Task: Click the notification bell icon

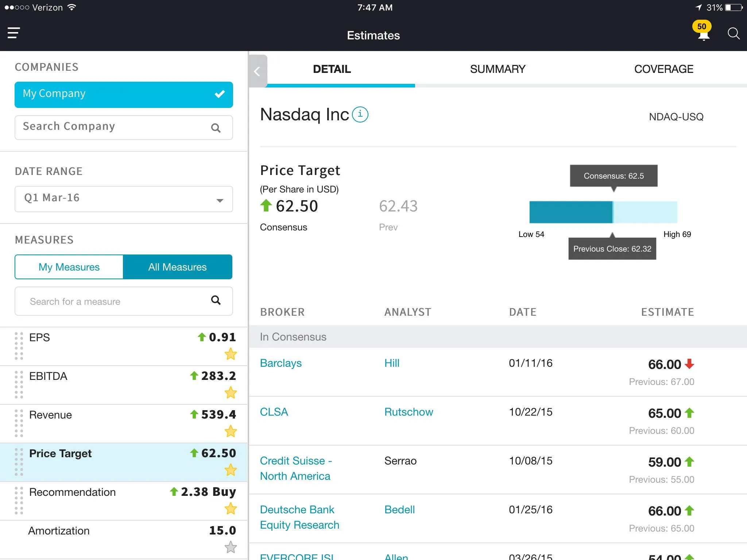Action: click(x=701, y=34)
